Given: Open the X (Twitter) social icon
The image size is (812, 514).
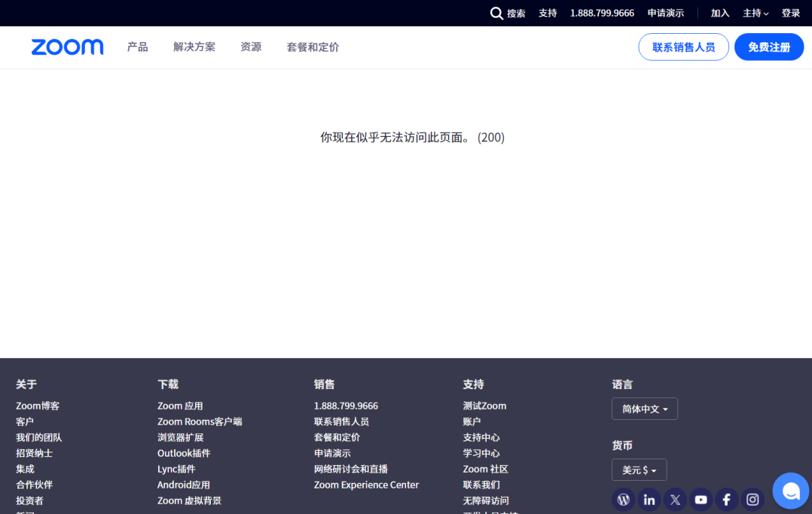Looking at the screenshot, I should pos(675,499).
